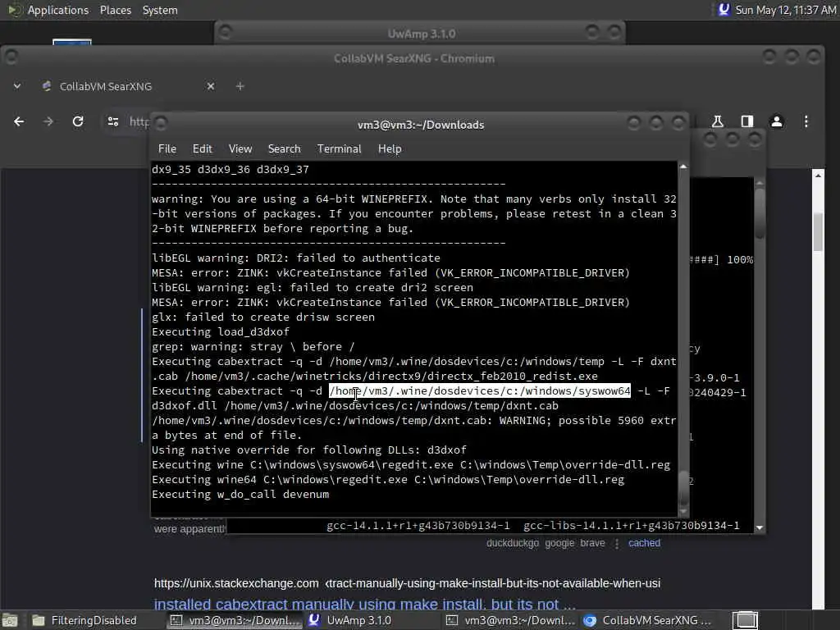
Task: Click the UwAmp 3.1.0 window title bar
Action: (x=421, y=34)
